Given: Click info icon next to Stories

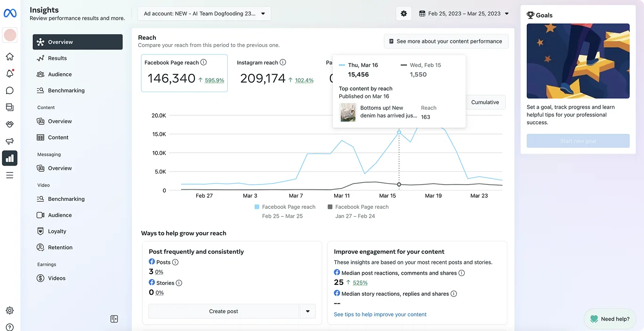Looking at the screenshot, I should [179, 283].
